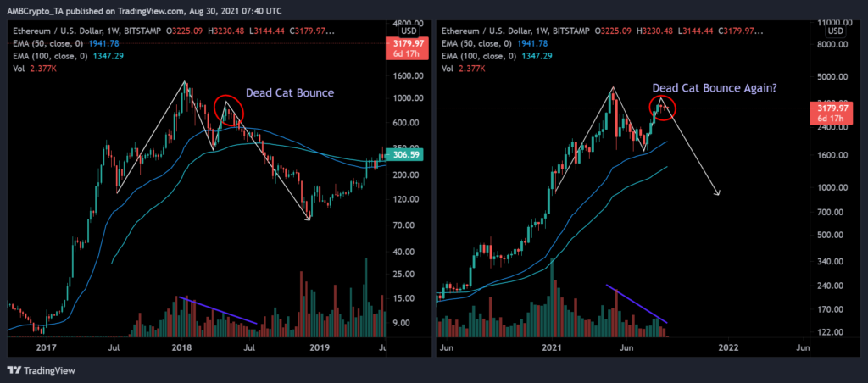Viewport: 868px width, 383px height.
Task: Click the USD currency badge on left chart
Action: coord(409,31)
